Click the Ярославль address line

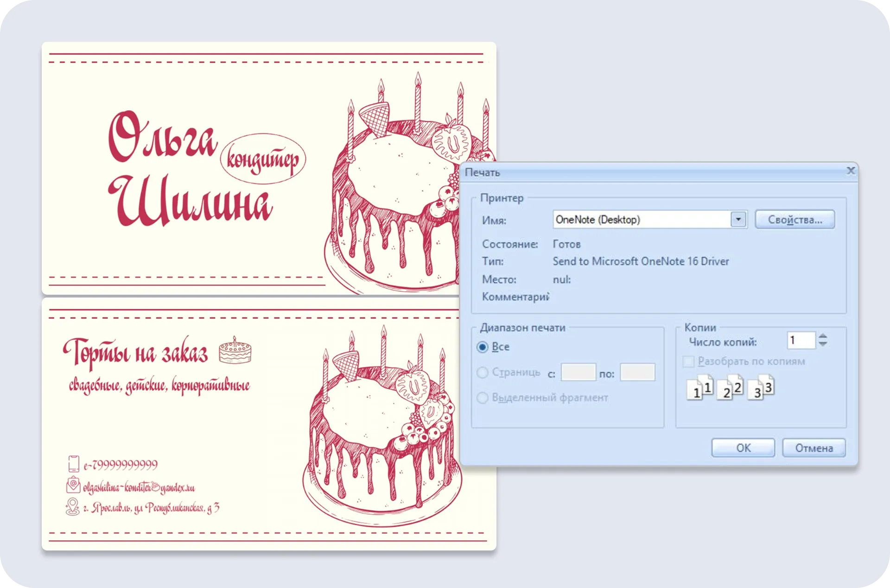[x=151, y=508]
